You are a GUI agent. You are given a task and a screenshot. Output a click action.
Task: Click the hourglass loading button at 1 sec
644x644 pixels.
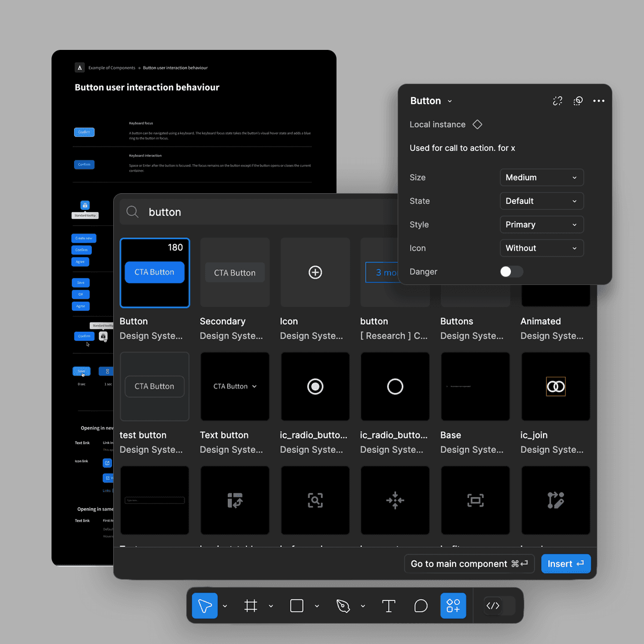(107, 371)
